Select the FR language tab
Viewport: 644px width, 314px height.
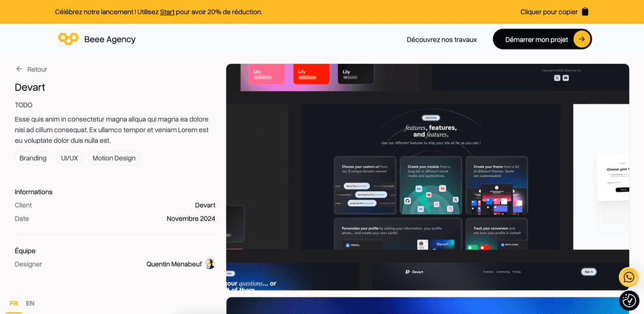14,303
